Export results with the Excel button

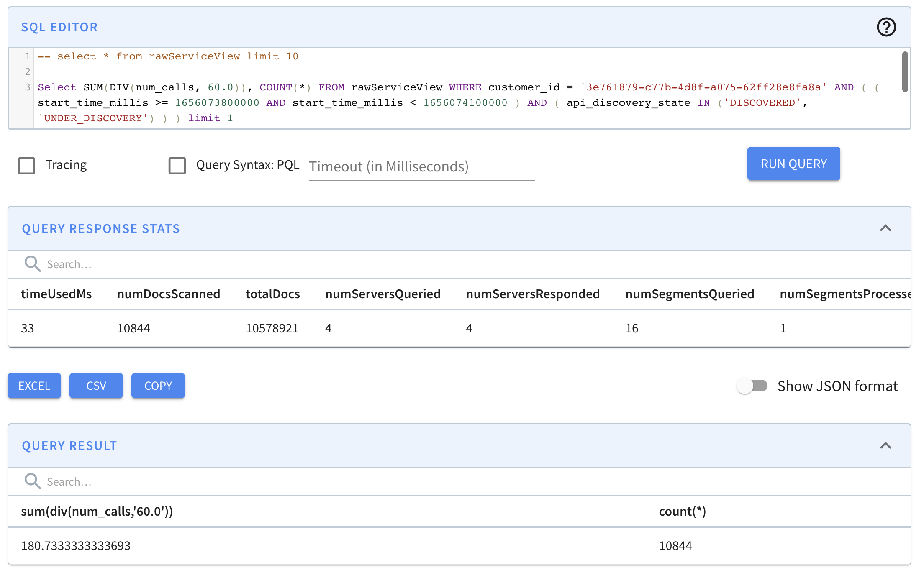pyautogui.click(x=34, y=386)
